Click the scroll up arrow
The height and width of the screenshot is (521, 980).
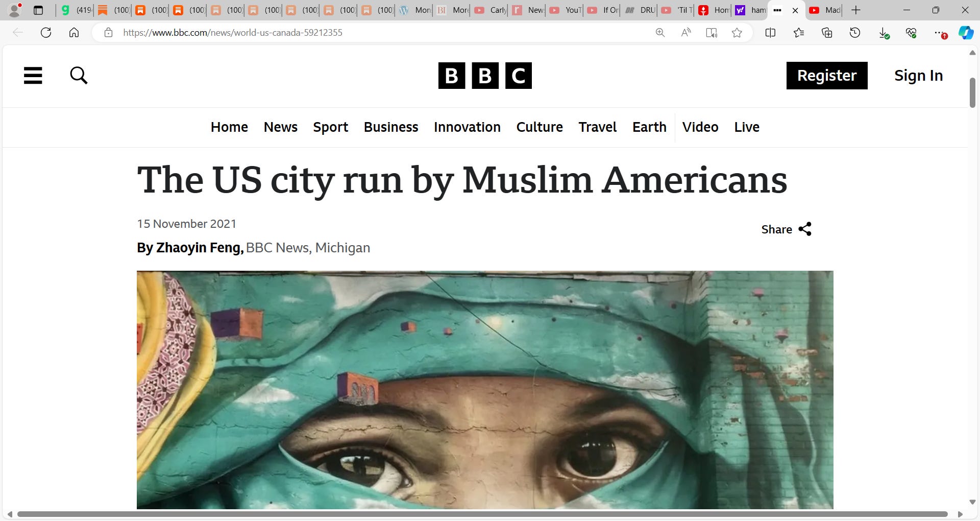[x=972, y=53]
